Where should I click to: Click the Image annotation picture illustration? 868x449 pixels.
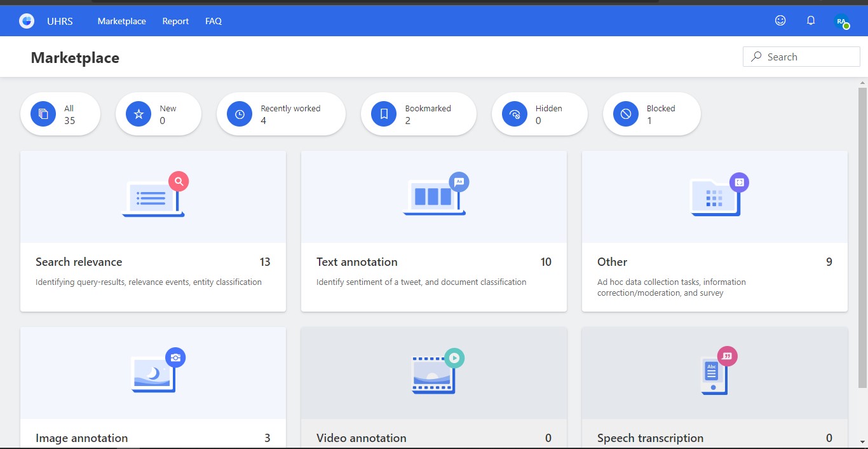click(x=156, y=371)
